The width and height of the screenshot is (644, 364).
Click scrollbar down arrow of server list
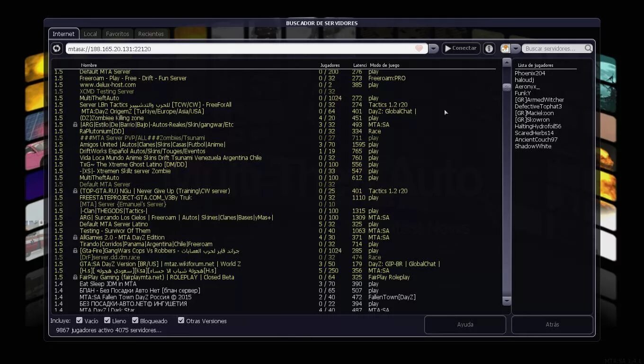(507, 300)
